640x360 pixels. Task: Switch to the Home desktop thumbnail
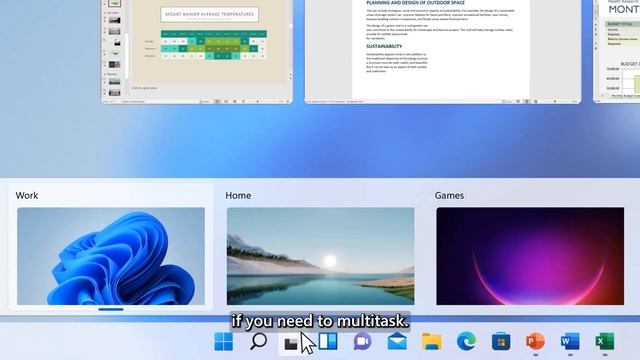(x=320, y=256)
